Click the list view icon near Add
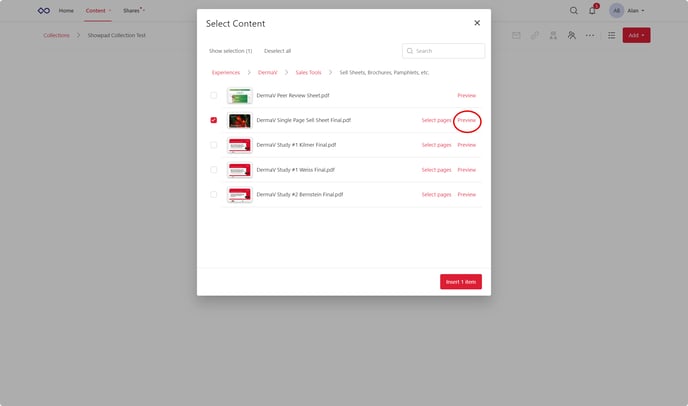The height and width of the screenshot is (406, 688). [612, 35]
